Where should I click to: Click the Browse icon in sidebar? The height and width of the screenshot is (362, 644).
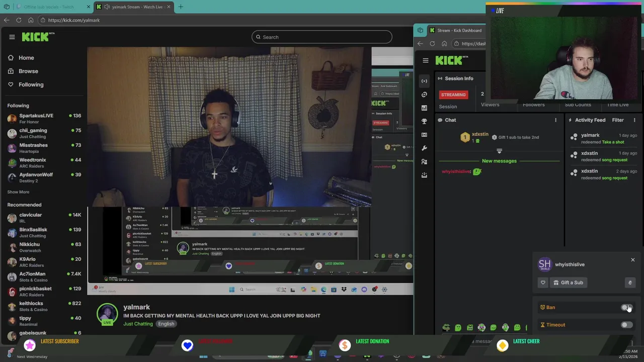click(11, 71)
